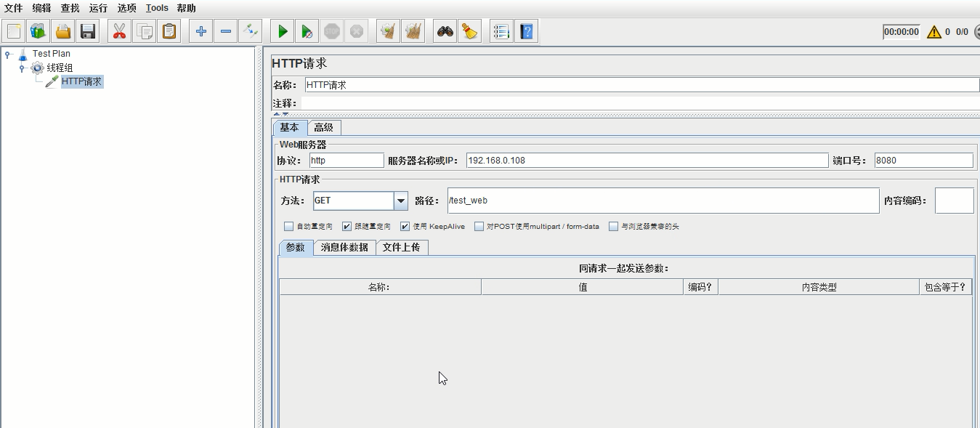Open the 方法 GET dropdown arrow

(x=401, y=201)
